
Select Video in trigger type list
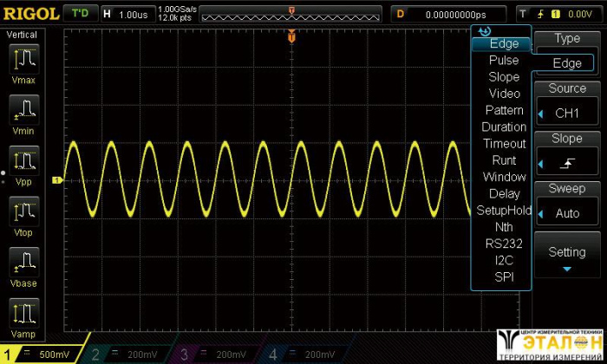(504, 94)
